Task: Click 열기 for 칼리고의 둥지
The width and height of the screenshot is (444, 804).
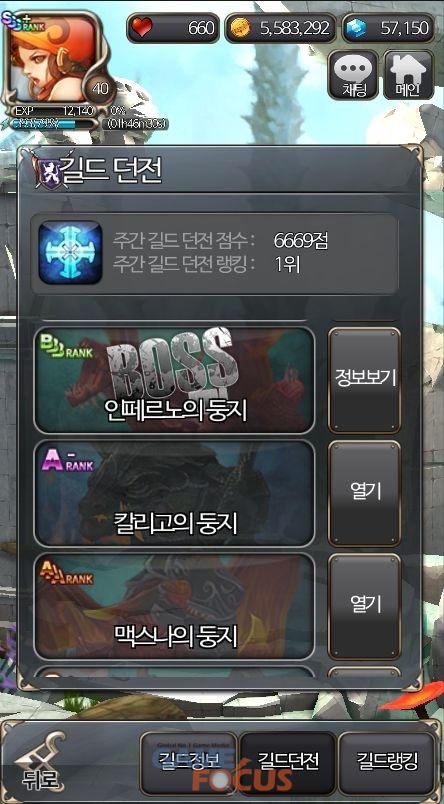Action: pyautogui.click(x=365, y=493)
